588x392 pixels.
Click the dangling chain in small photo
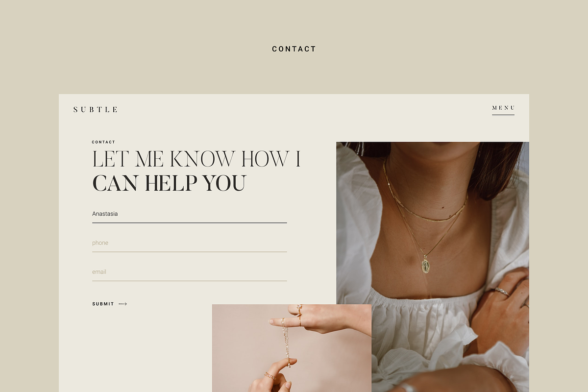(286, 342)
